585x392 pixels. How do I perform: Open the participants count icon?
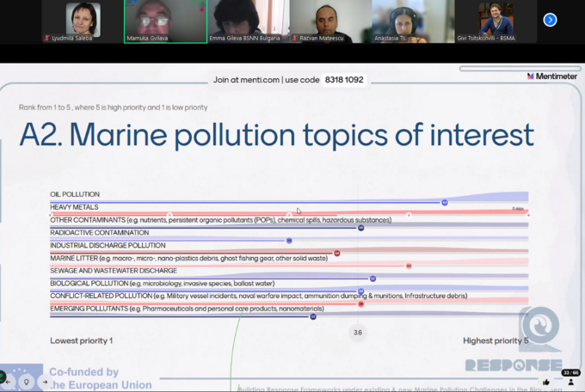point(570,382)
